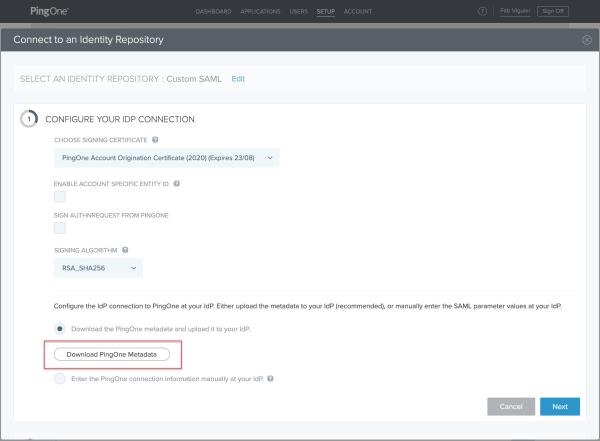
Task: Show help for Enable Account Specific Entity ID
Action: [176, 184]
